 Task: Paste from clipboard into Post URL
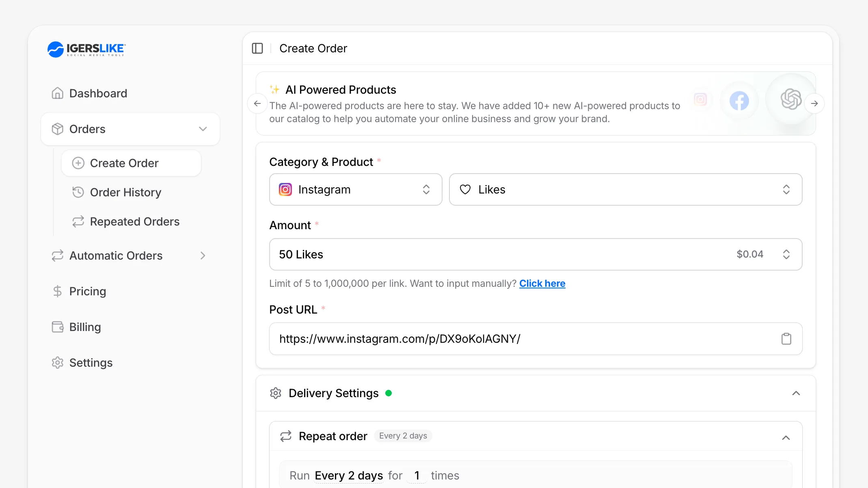tap(786, 339)
